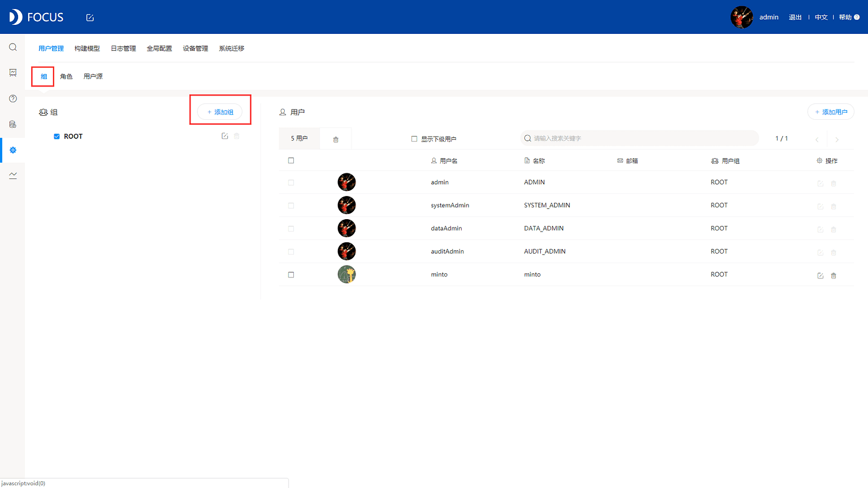Open the search icon in left sidebar
The height and width of the screenshot is (488, 868).
[13, 47]
